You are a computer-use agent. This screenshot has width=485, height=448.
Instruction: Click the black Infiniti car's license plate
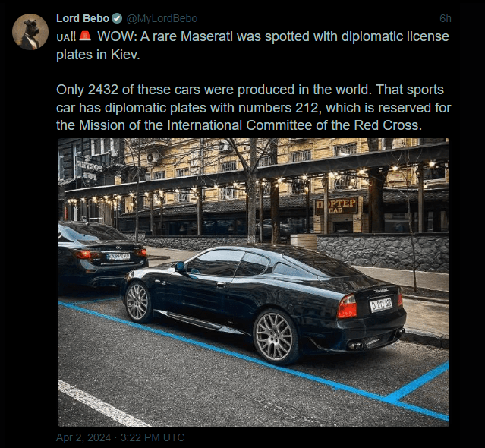(118, 257)
